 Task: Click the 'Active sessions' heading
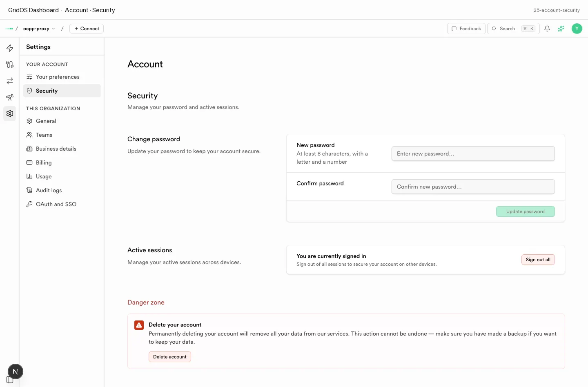coord(149,250)
